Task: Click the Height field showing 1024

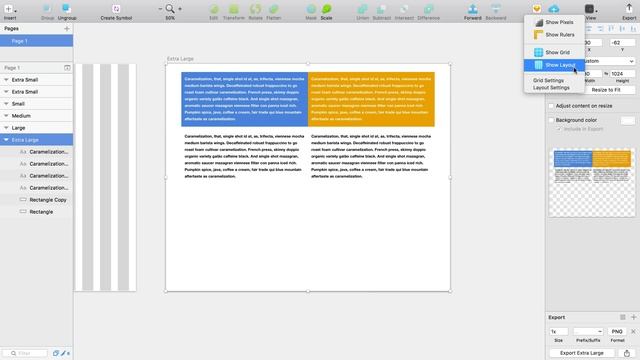Action: point(622,74)
